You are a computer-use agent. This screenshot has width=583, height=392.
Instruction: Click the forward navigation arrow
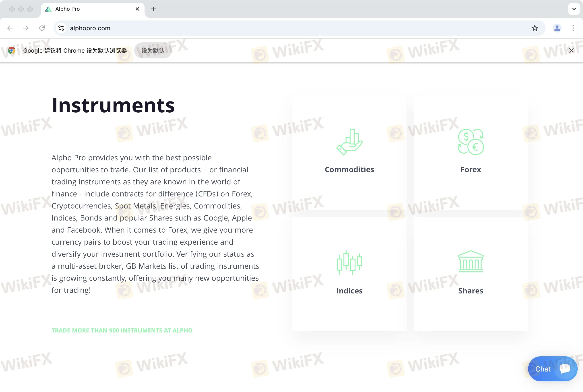pyautogui.click(x=26, y=28)
